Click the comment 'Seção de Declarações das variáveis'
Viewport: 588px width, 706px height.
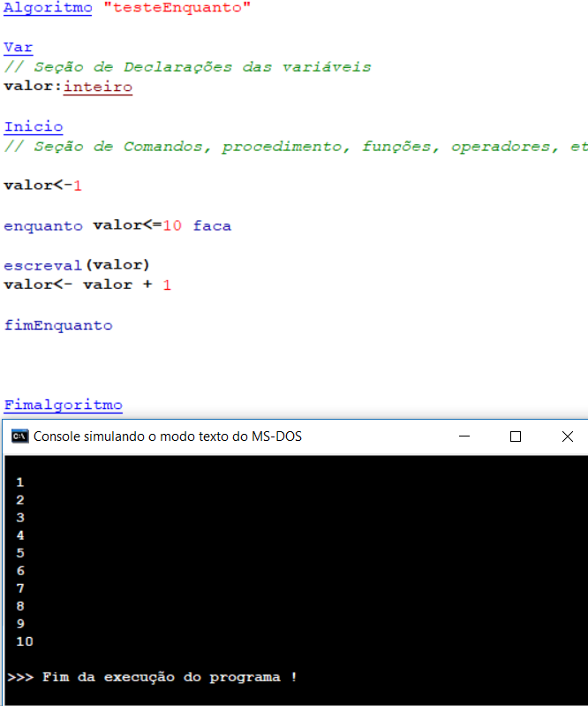202,67
